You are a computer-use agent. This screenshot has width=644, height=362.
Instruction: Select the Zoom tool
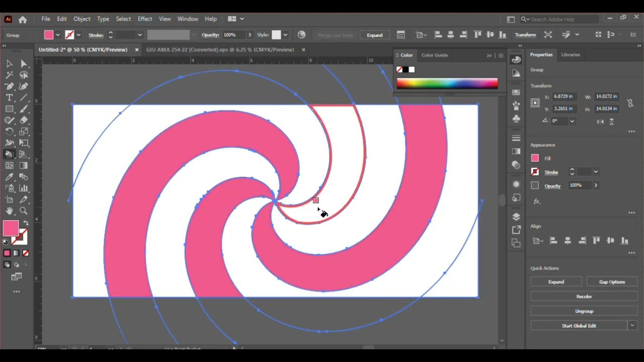(24, 211)
